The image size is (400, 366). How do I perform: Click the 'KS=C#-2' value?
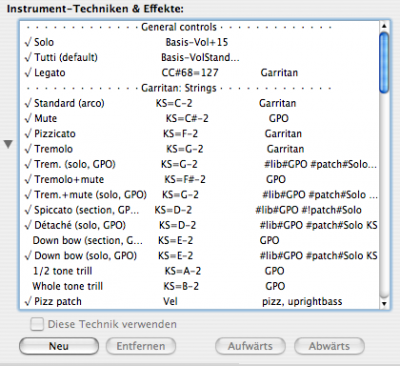(x=187, y=119)
